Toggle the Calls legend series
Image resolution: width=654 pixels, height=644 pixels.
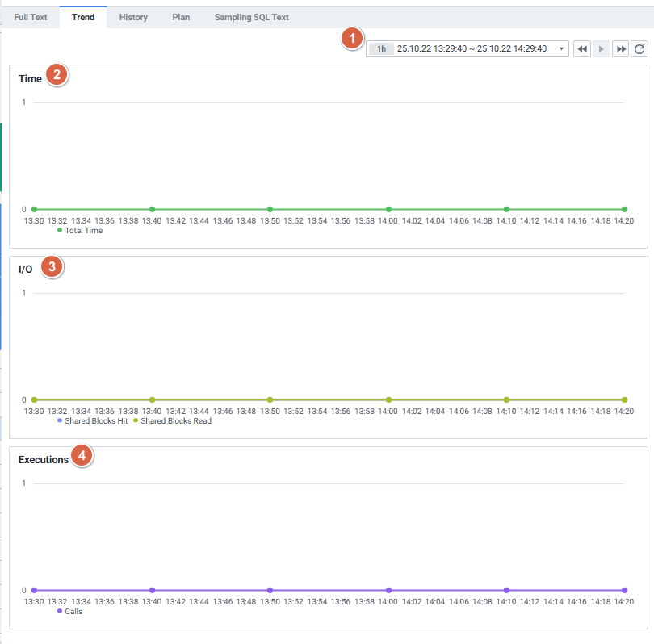pos(70,611)
